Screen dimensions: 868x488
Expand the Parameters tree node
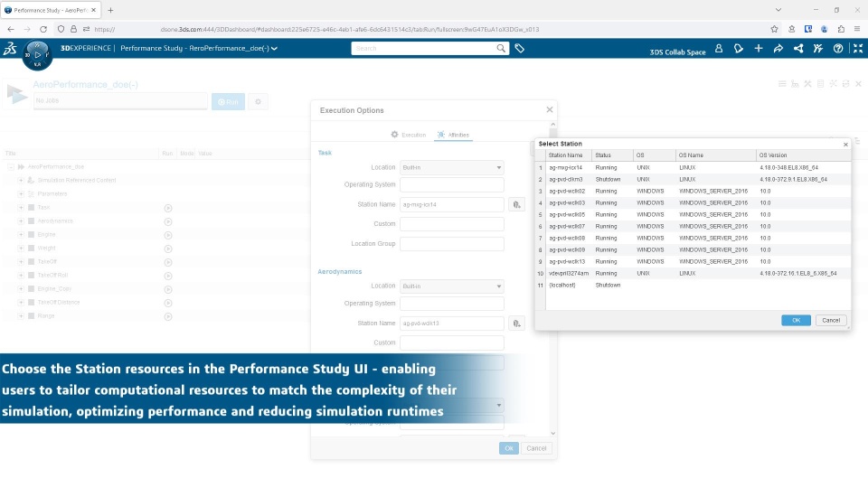click(21, 193)
